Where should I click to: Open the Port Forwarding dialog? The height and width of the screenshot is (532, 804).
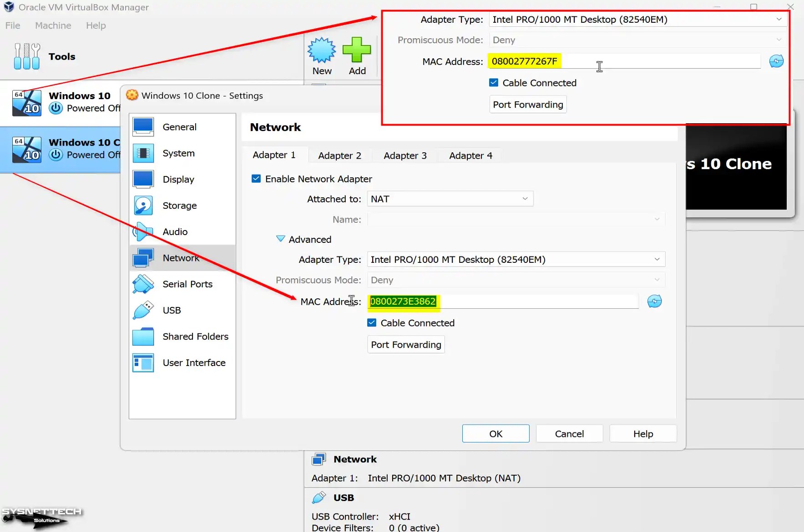405,344
